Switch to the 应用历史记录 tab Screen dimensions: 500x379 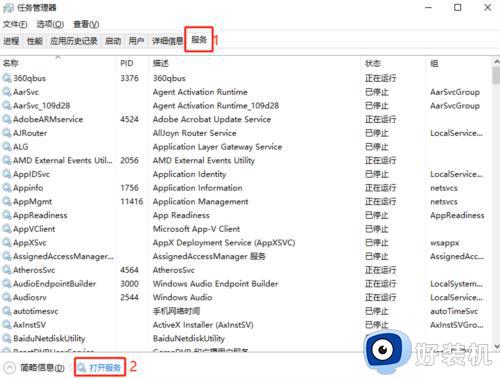pos(74,41)
